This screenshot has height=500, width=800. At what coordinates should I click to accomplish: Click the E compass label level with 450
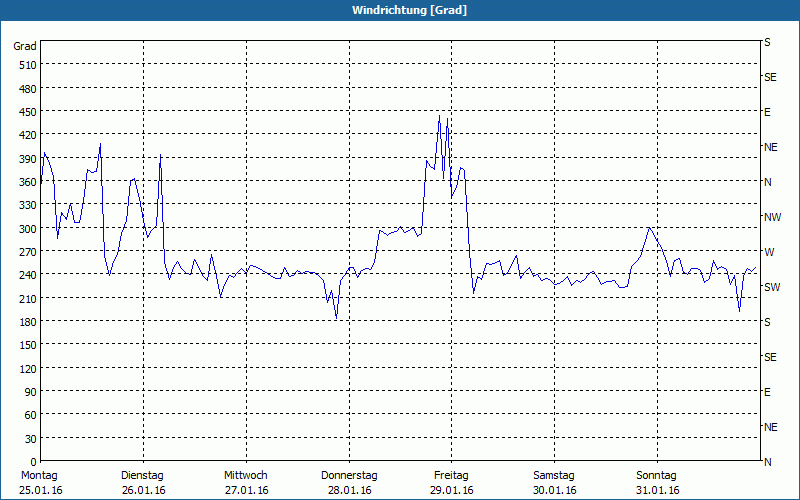(767, 112)
